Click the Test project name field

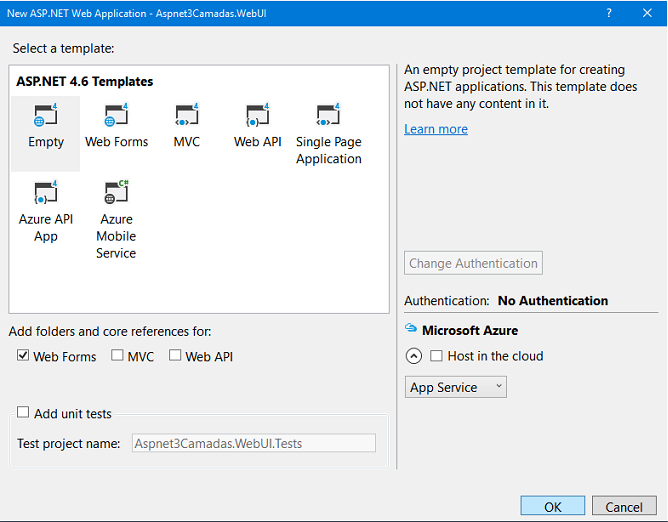[254, 443]
